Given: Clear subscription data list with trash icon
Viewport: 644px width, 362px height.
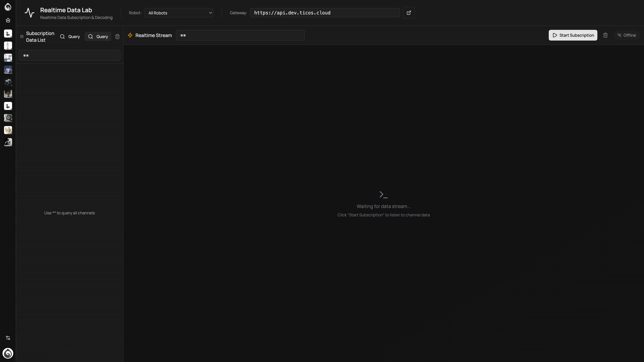Looking at the screenshot, I should 117,37.
